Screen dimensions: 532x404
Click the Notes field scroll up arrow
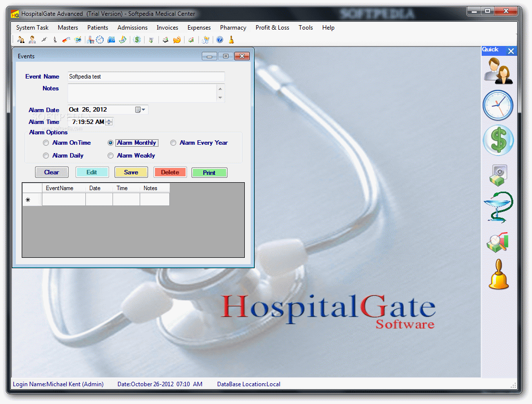[x=220, y=89]
